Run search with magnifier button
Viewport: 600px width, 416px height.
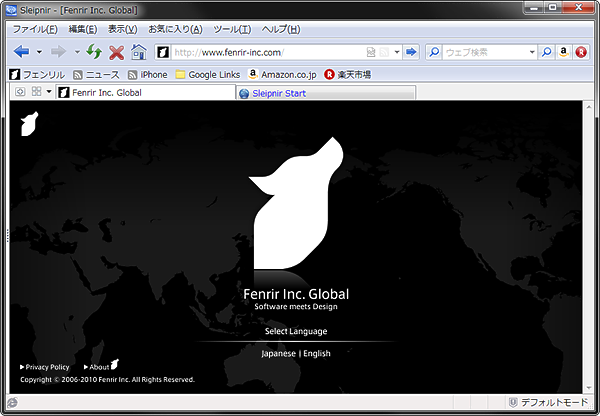pos(546,52)
